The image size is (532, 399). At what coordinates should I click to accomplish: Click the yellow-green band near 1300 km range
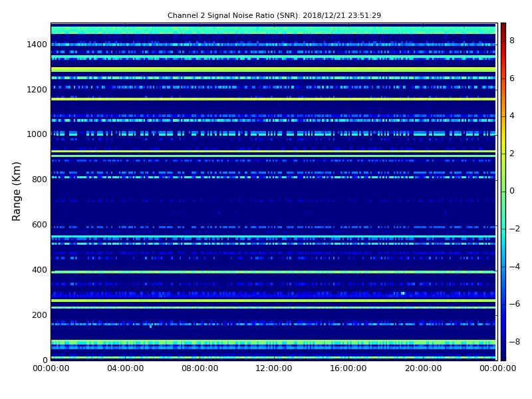273,69
